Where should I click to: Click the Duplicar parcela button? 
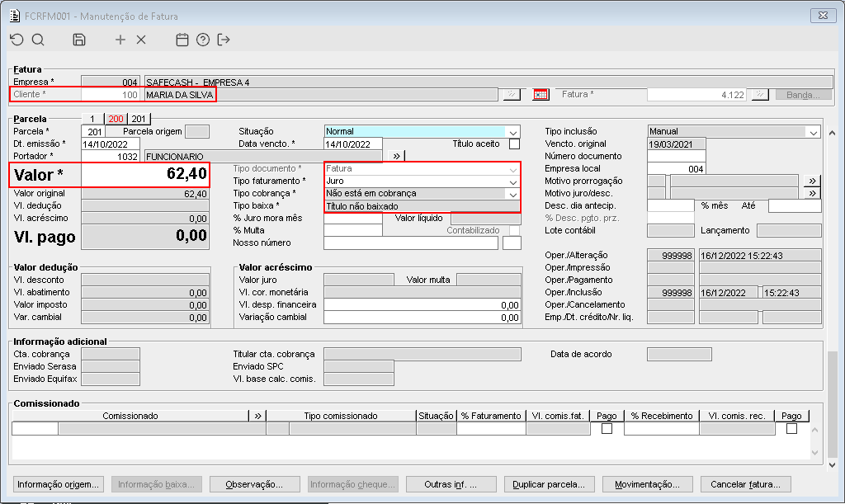click(549, 484)
